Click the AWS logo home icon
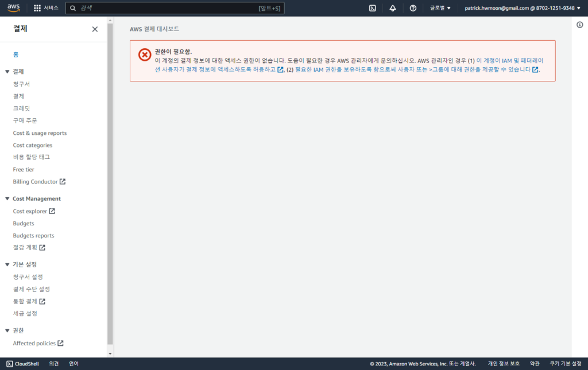This screenshot has width=588, height=370. point(14,8)
